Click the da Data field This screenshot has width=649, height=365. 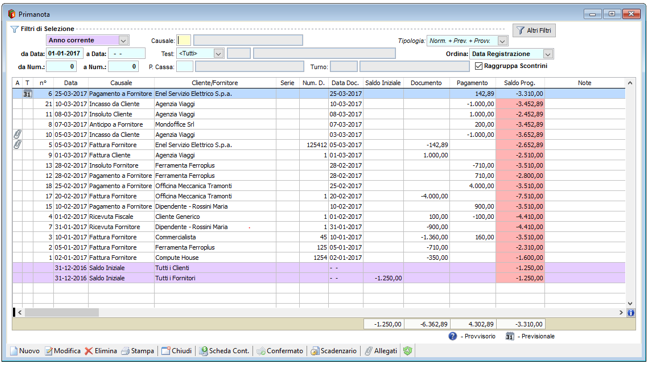pyautogui.click(x=65, y=53)
